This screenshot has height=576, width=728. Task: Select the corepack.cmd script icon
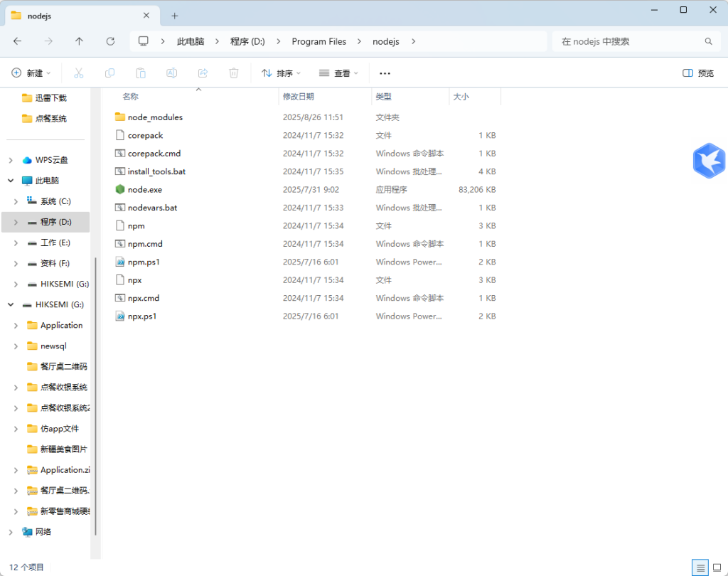click(x=119, y=154)
